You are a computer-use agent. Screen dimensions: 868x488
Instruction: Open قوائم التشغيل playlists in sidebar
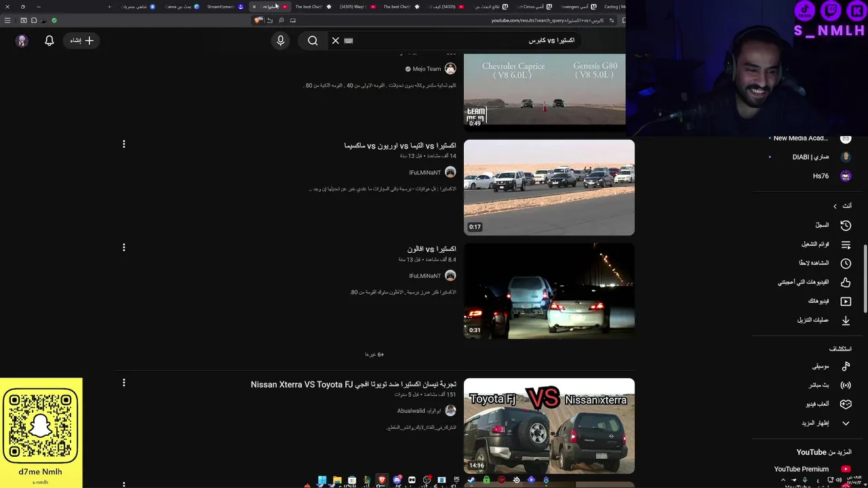click(x=825, y=244)
